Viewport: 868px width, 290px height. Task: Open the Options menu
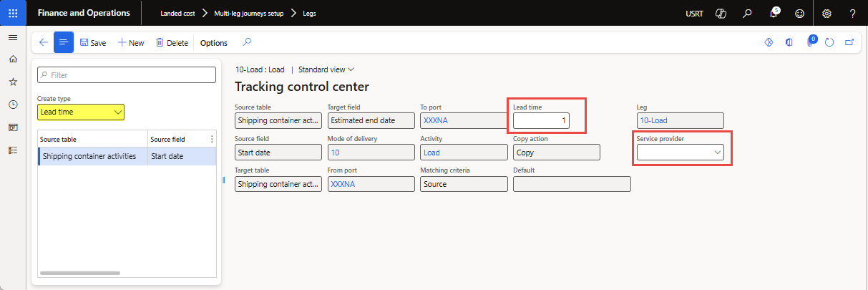point(213,43)
